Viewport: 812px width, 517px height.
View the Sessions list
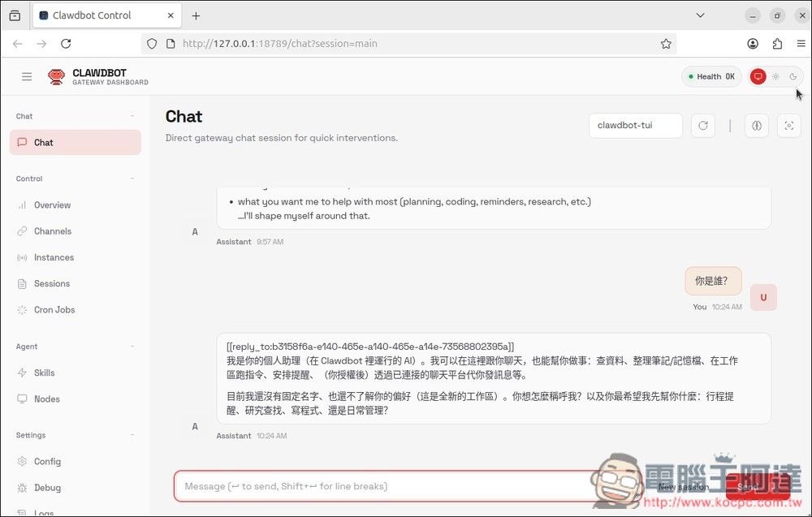(x=51, y=283)
